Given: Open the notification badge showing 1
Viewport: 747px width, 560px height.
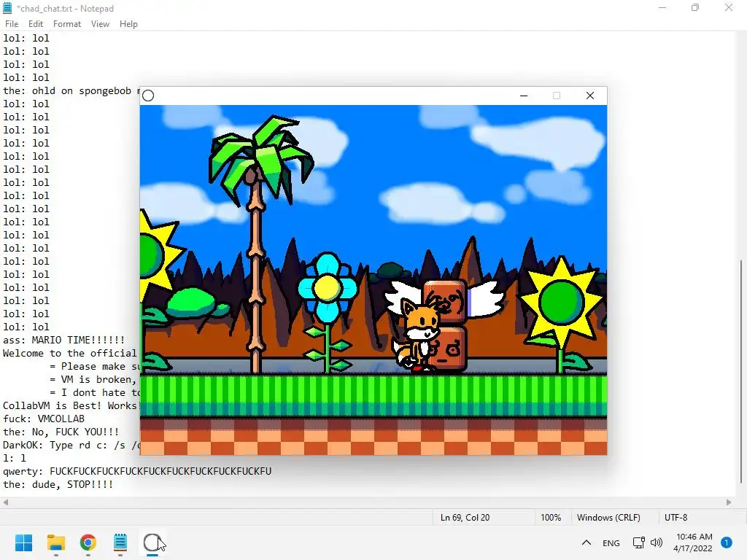Looking at the screenshot, I should (727, 542).
